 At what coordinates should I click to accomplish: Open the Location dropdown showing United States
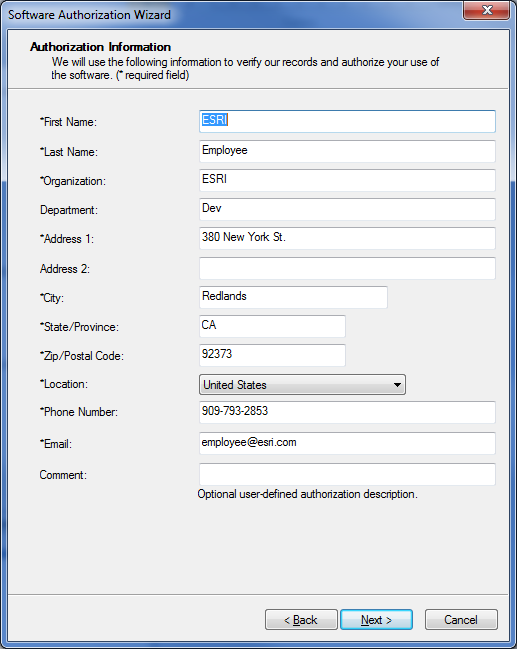[x=302, y=385]
